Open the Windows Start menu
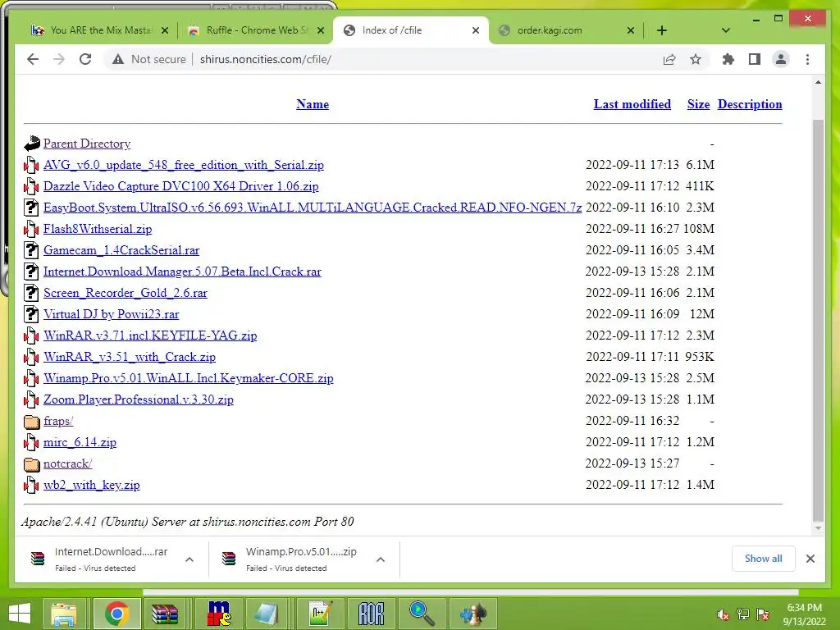The height and width of the screenshot is (630, 840). pyautogui.click(x=20, y=614)
